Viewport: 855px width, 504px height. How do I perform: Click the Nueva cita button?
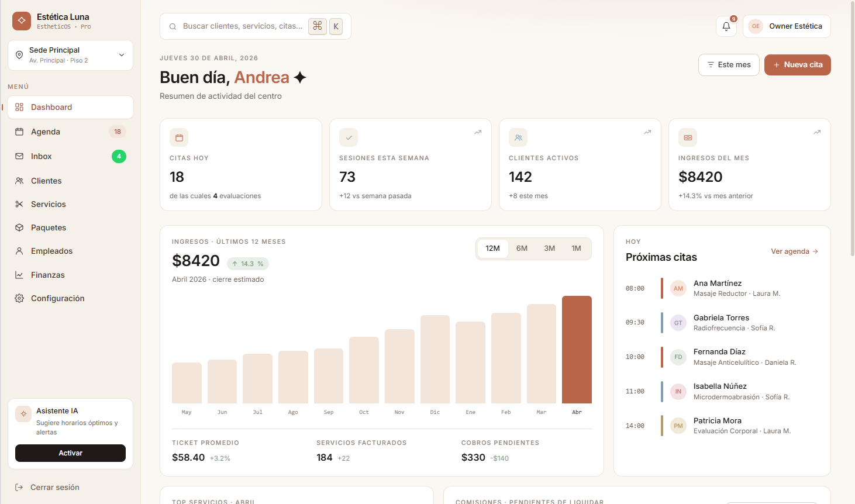click(798, 65)
